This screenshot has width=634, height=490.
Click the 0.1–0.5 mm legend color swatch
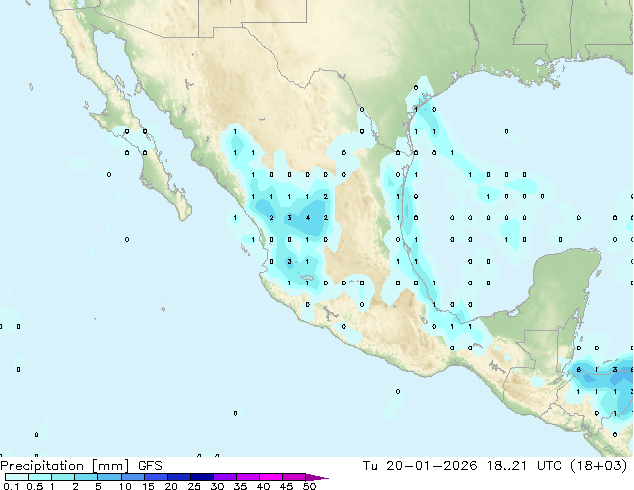tap(17, 477)
